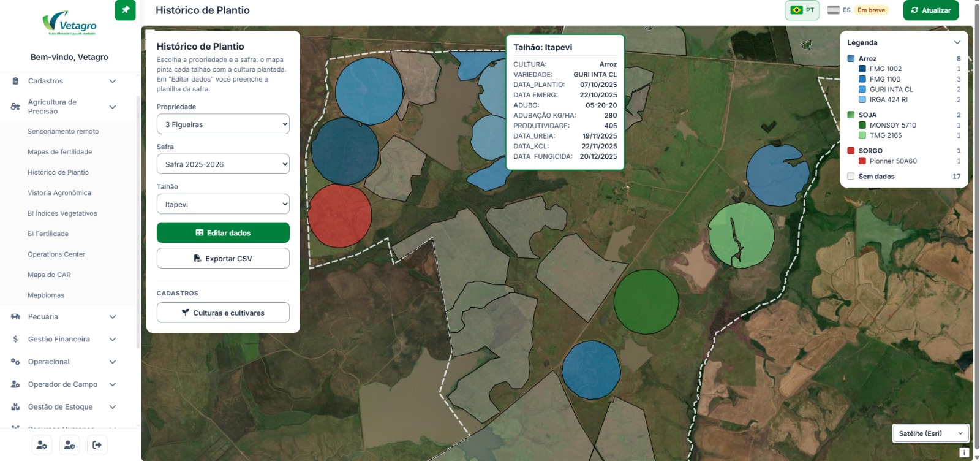Click the TMG 2165 light green swatch
This screenshot has width=980, height=461.
click(862, 135)
